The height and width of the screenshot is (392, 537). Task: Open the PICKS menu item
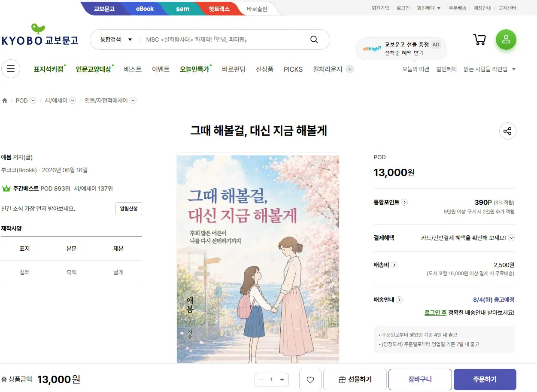[293, 69]
